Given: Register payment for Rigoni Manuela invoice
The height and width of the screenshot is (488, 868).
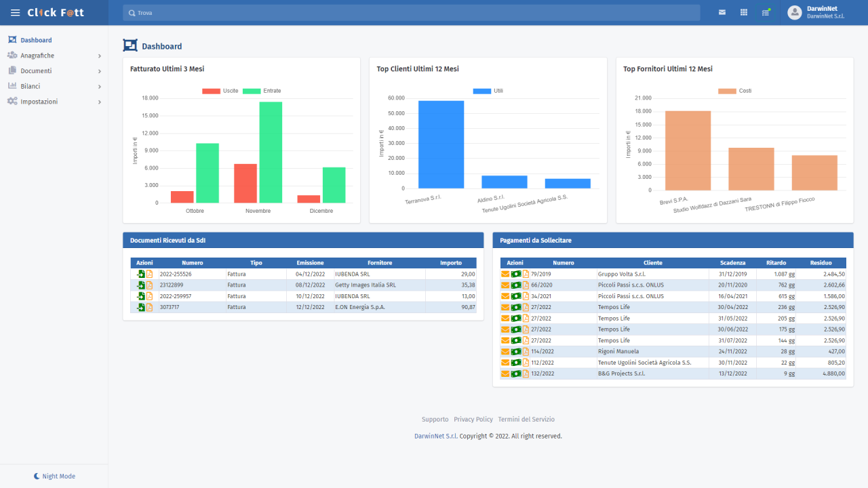Looking at the screenshot, I should (x=515, y=352).
